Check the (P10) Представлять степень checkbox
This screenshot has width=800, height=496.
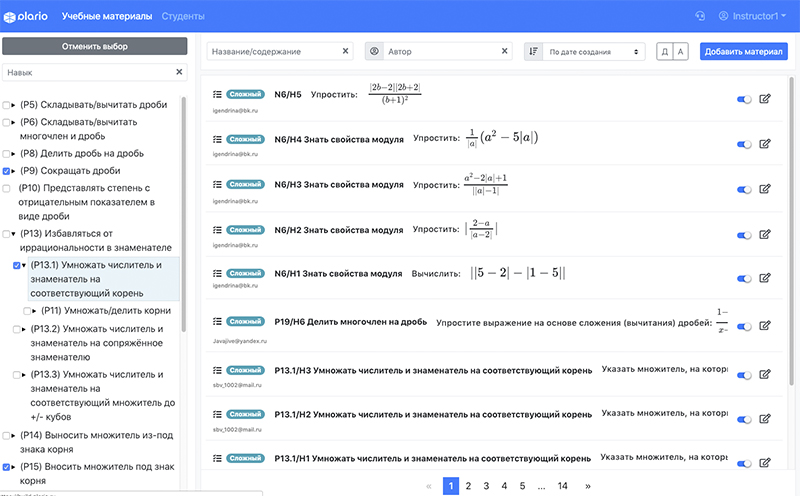click(x=6, y=188)
